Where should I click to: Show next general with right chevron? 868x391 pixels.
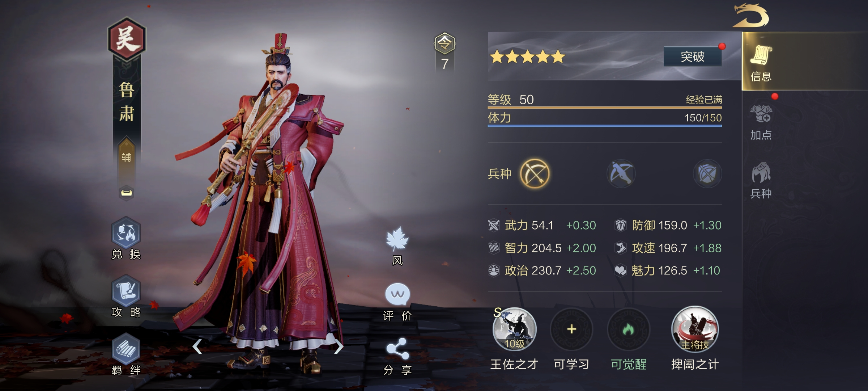[x=339, y=347]
